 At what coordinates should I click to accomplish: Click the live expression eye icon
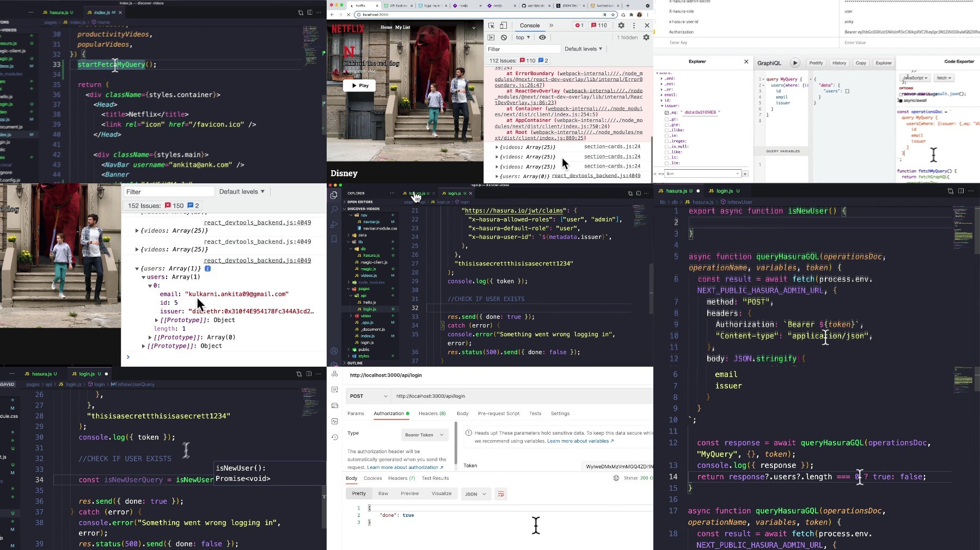[x=542, y=38]
